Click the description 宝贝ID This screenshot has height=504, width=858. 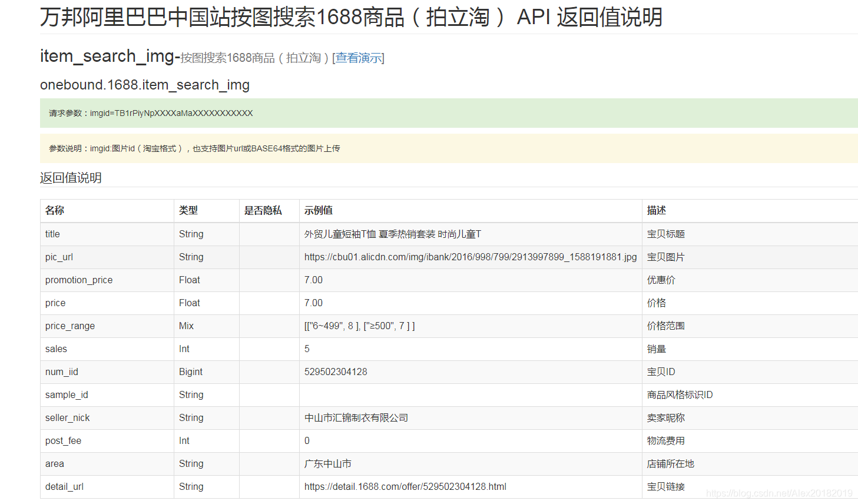[x=661, y=372]
